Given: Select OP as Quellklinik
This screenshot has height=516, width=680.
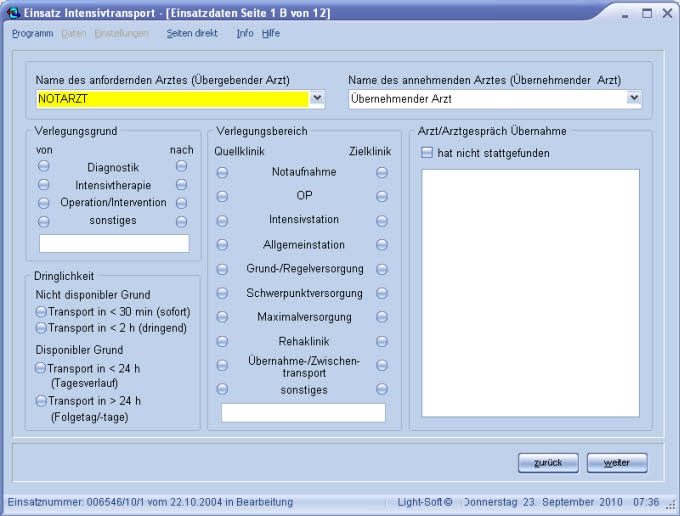Looking at the screenshot, I should (x=222, y=196).
